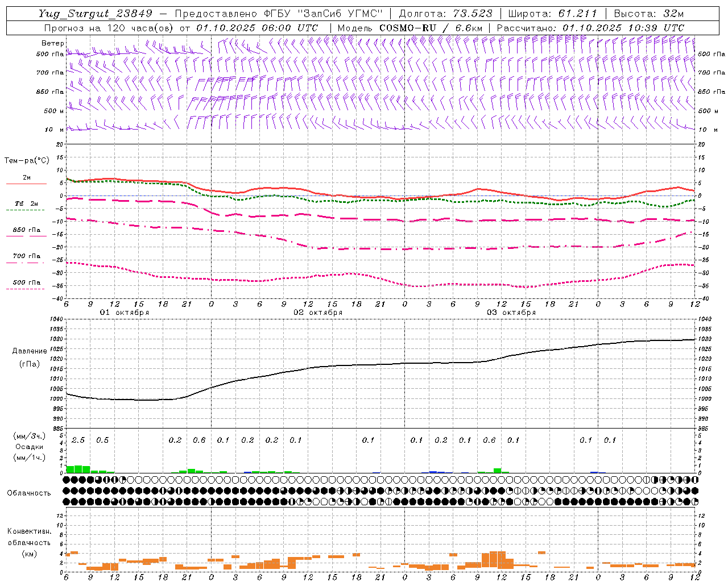Screen dimensions: 728x582
Task: Click the Широта: 61.211 value
Action: (552, 14)
